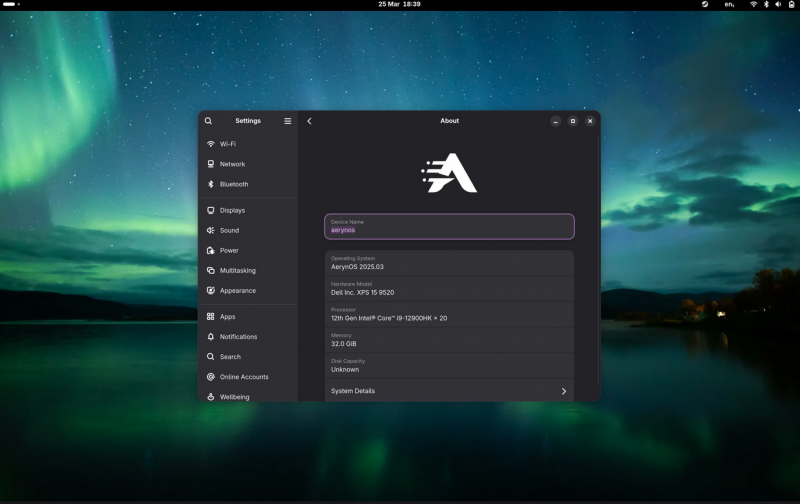This screenshot has height=504, width=800.
Task: Click the Device Name field containing aerynos
Action: pyautogui.click(x=449, y=226)
